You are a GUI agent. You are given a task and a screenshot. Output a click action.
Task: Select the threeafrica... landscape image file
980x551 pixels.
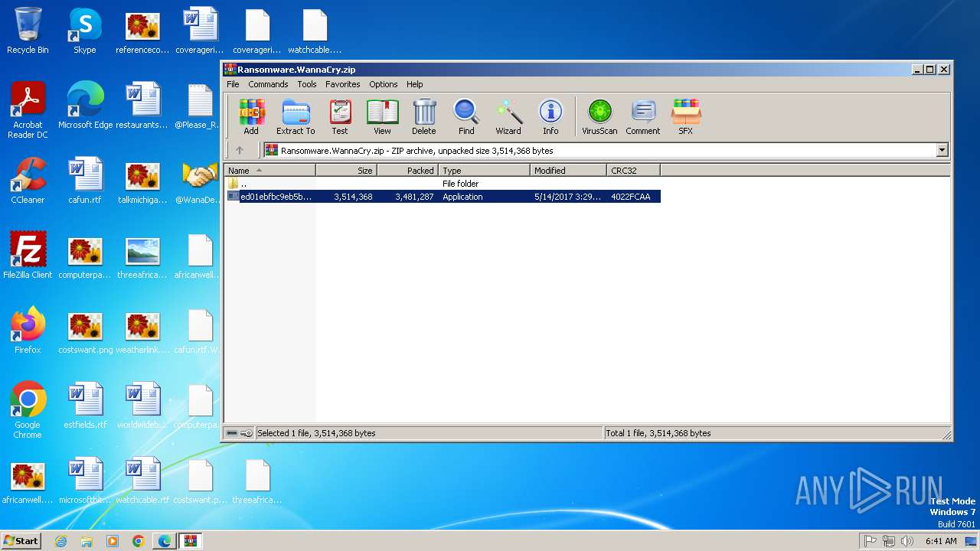[x=142, y=256]
